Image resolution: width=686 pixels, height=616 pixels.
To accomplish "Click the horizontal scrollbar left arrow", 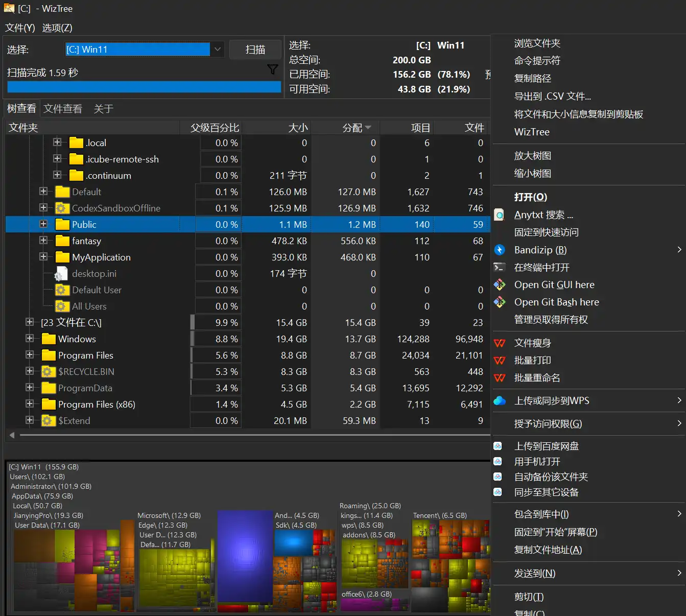I will pos(12,435).
